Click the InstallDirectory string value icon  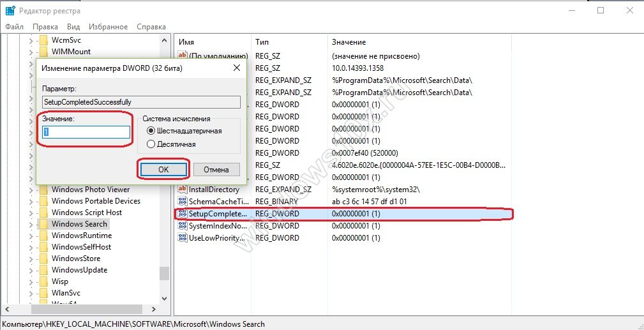tap(182, 190)
